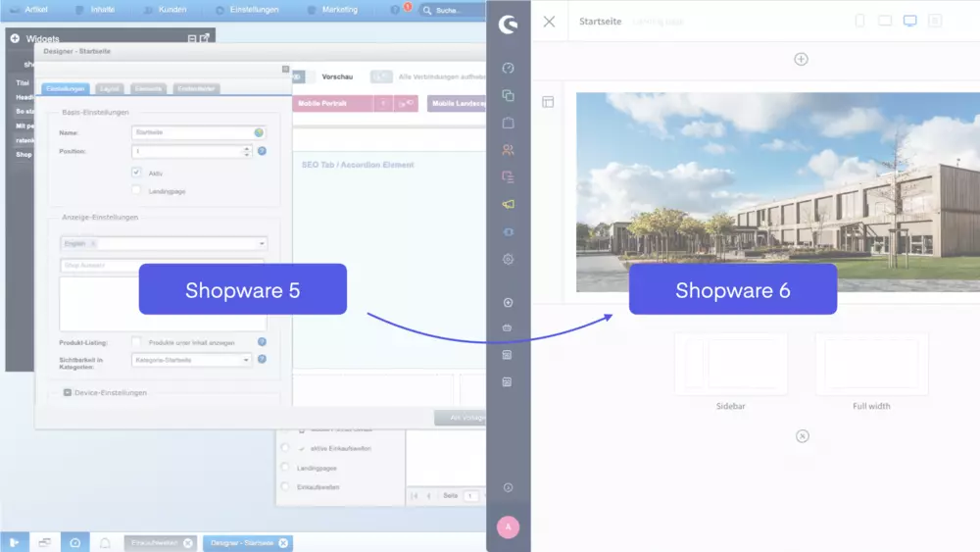The width and height of the screenshot is (980, 552).
Task: Click help icon beside Produkt-Listing
Action: [262, 342]
